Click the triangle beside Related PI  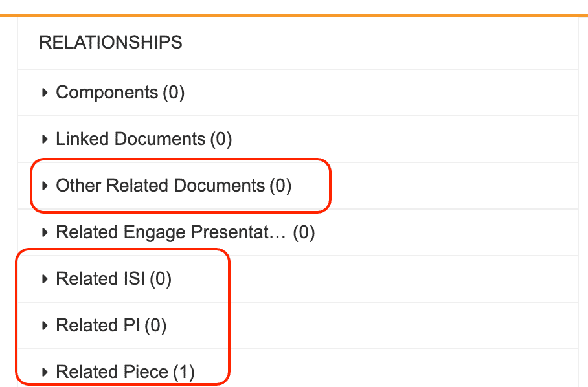pos(45,326)
